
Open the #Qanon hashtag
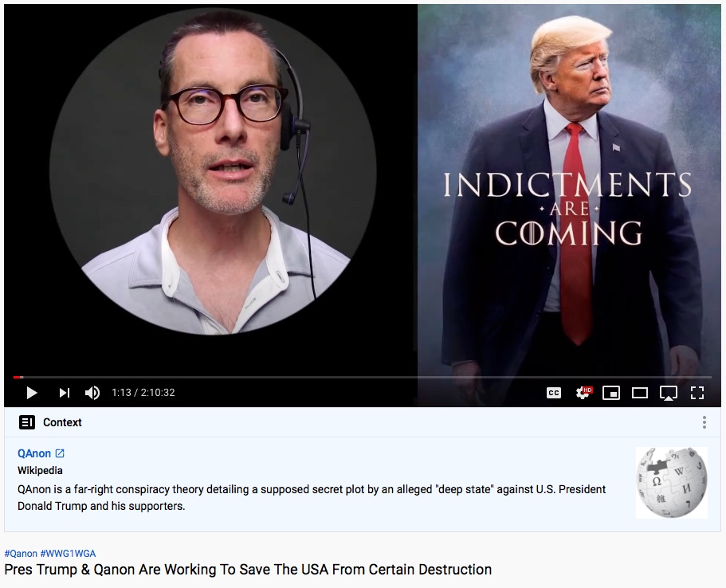coord(21,553)
